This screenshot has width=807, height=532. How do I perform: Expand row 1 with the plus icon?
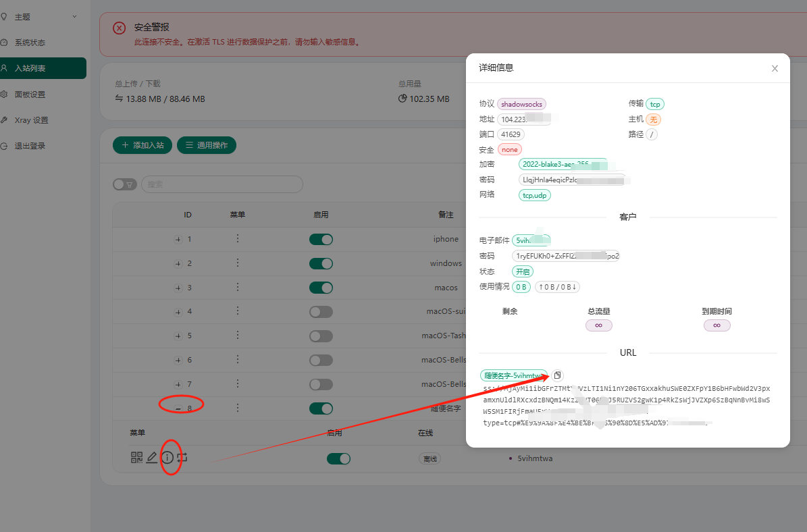pyautogui.click(x=178, y=239)
